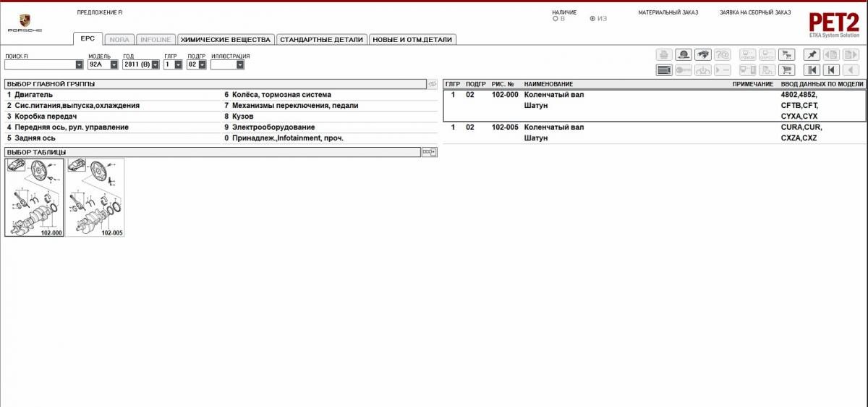
Task: Select the 'В' availability radio button
Action: 556,19
